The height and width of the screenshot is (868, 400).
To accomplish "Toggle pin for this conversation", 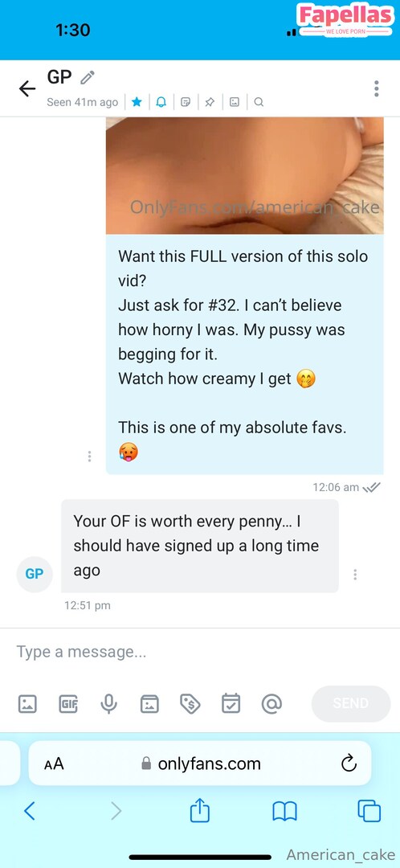I will point(210,102).
